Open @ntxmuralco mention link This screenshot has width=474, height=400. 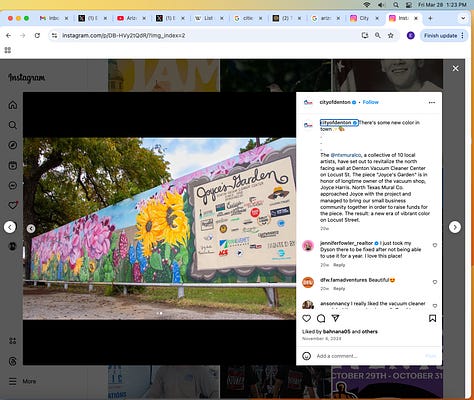(345, 155)
